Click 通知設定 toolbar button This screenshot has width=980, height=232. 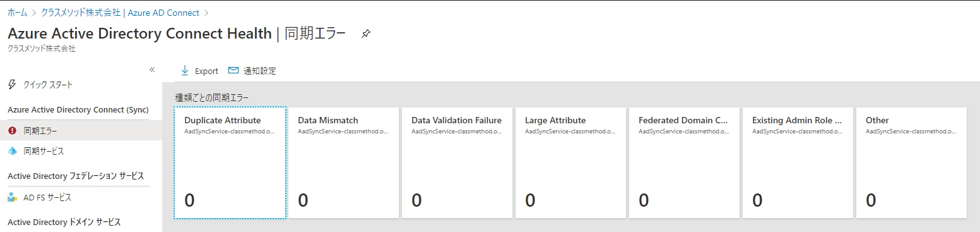(x=252, y=71)
